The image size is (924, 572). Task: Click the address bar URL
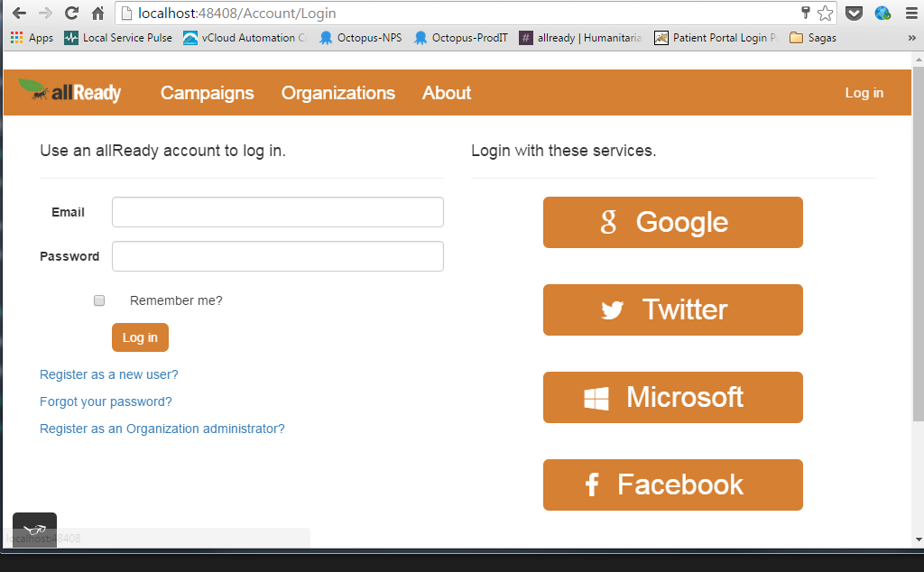click(x=237, y=13)
